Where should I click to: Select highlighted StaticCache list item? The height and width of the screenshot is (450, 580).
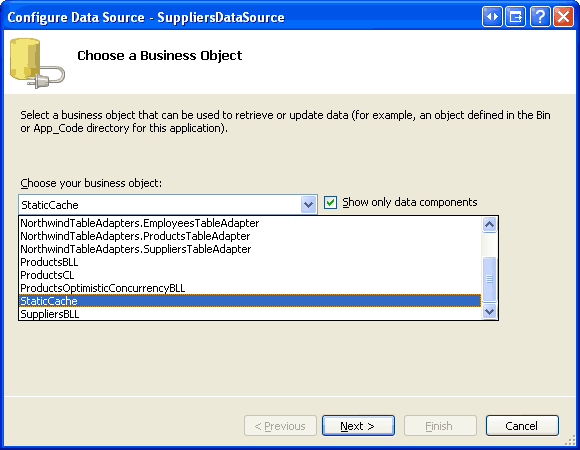(x=250, y=301)
